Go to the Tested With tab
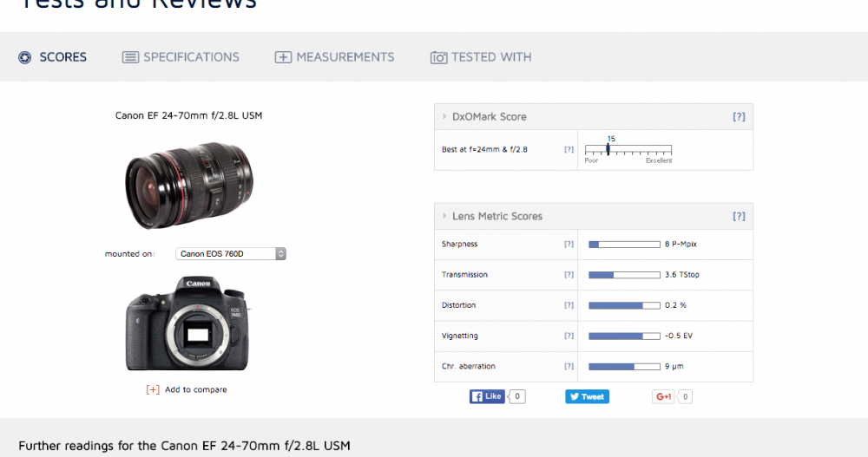The width and height of the screenshot is (868, 457). coord(481,57)
